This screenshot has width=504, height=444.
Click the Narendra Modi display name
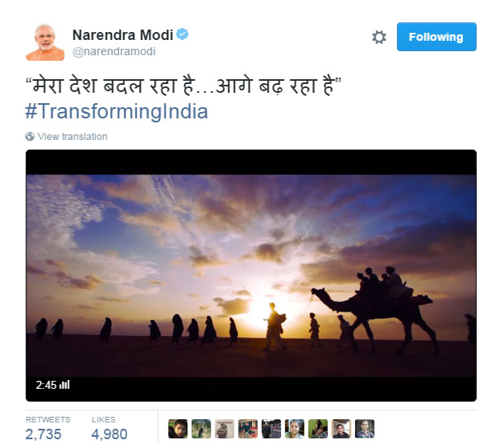[122, 34]
